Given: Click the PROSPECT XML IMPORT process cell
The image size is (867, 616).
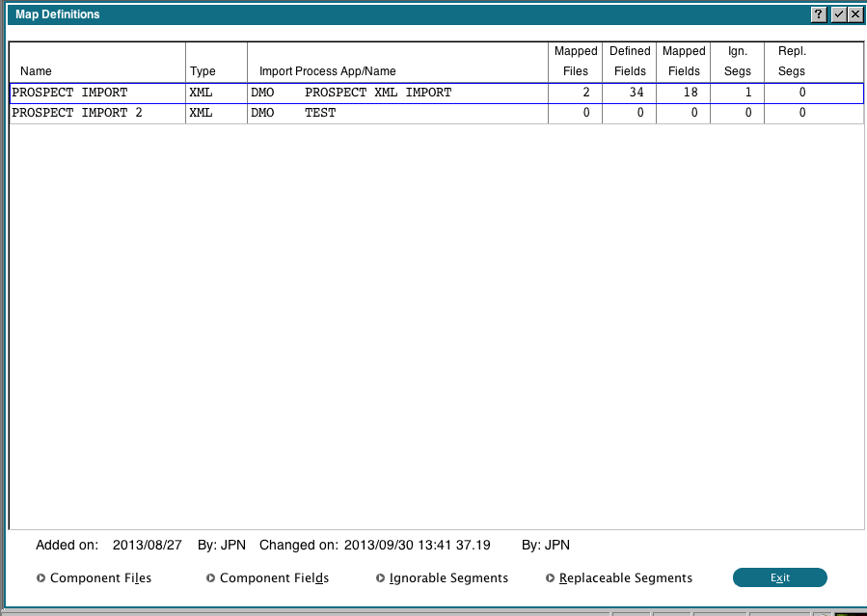Looking at the screenshot, I should click(x=378, y=94).
